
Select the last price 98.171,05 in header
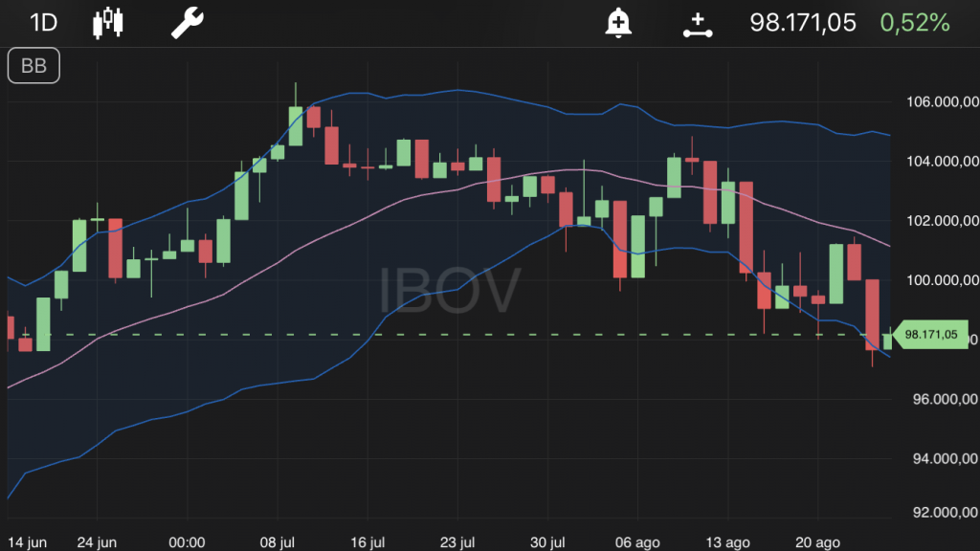[x=803, y=23]
